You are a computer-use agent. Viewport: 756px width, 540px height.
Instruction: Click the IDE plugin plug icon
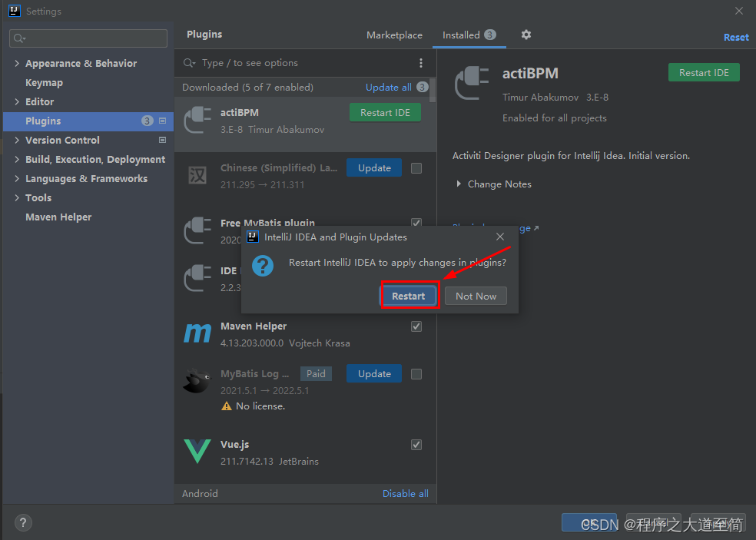coord(197,278)
